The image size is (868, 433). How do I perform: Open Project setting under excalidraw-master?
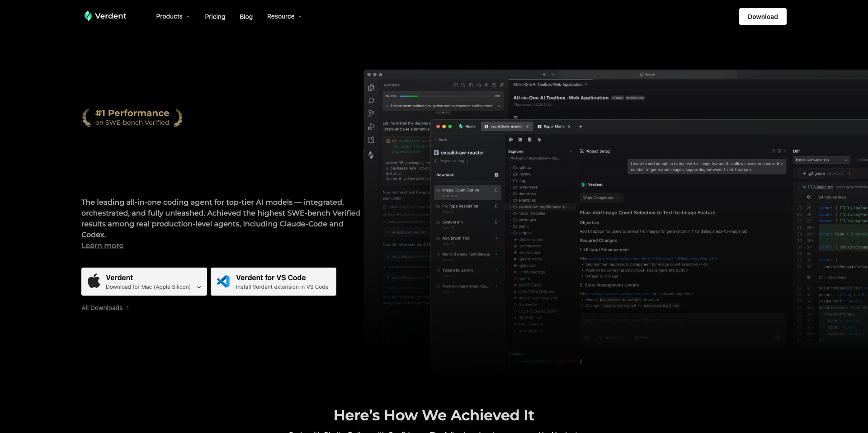tap(452, 161)
